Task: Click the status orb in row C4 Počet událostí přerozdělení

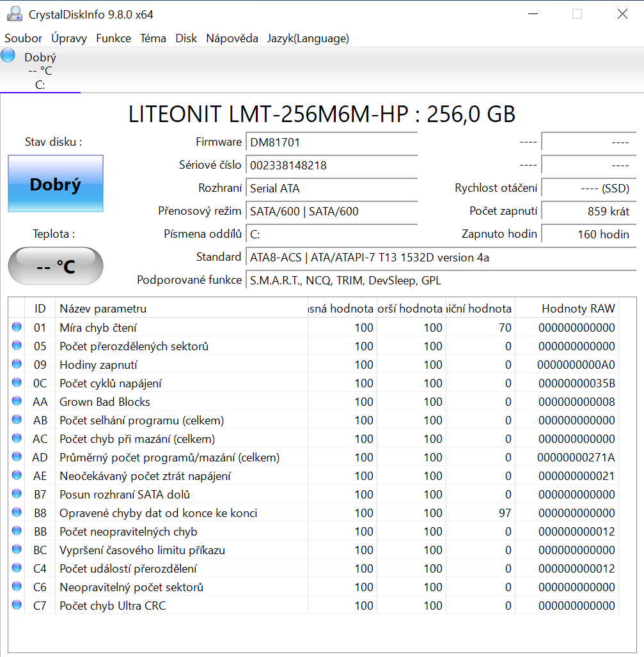Action: pyautogui.click(x=17, y=568)
